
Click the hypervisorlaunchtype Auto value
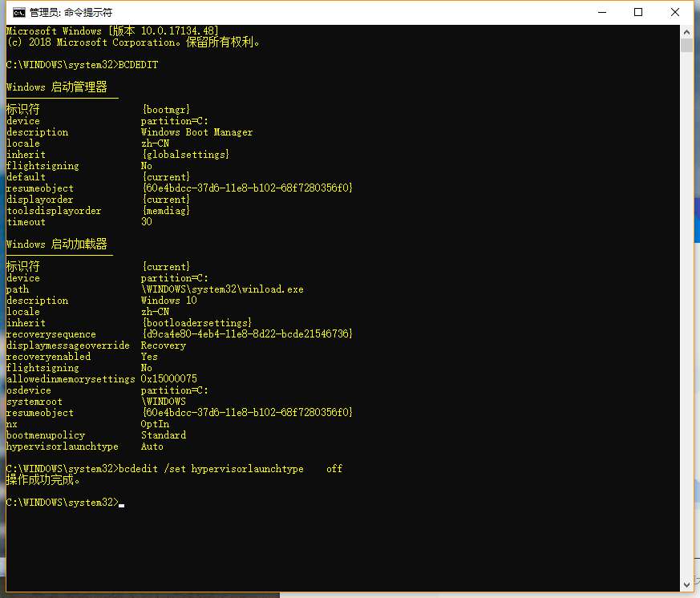[152, 446]
